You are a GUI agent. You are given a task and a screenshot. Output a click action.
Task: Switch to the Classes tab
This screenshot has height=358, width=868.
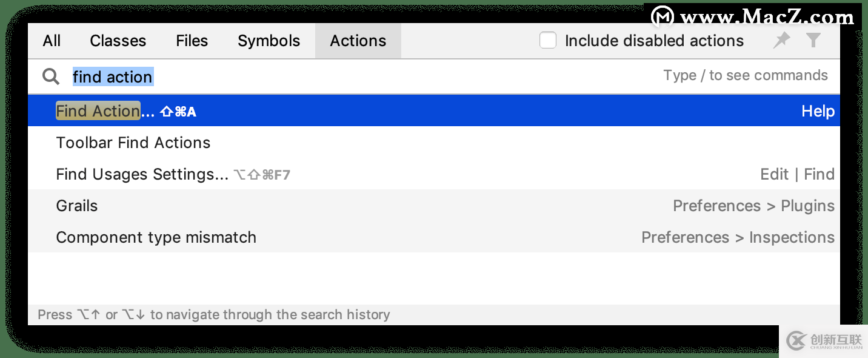coord(118,40)
